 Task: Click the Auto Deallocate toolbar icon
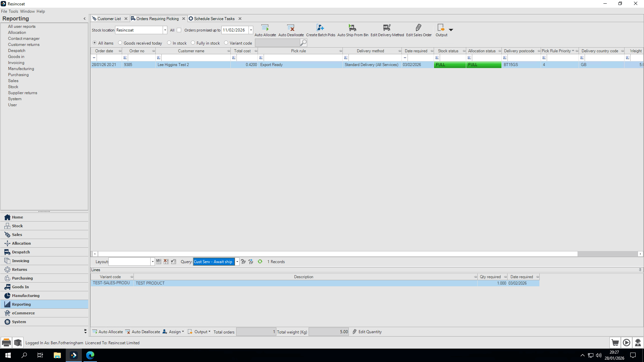(x=291, y=27)
